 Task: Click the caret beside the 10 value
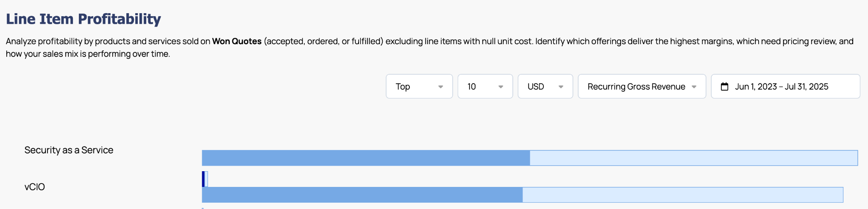[501, 87]
